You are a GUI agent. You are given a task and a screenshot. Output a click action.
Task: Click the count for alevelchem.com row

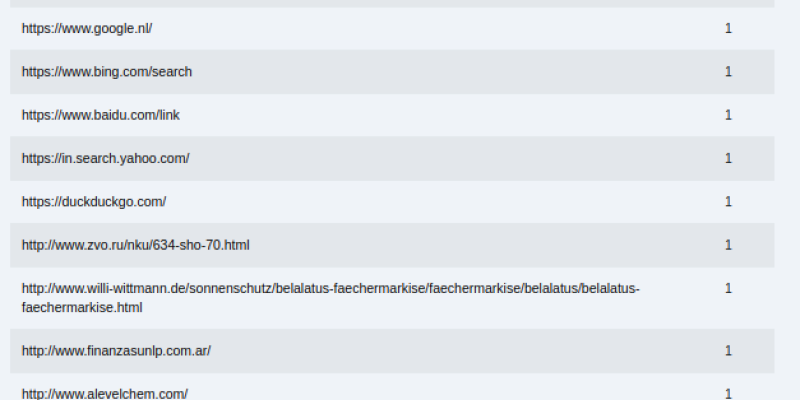tap(728, 394)
